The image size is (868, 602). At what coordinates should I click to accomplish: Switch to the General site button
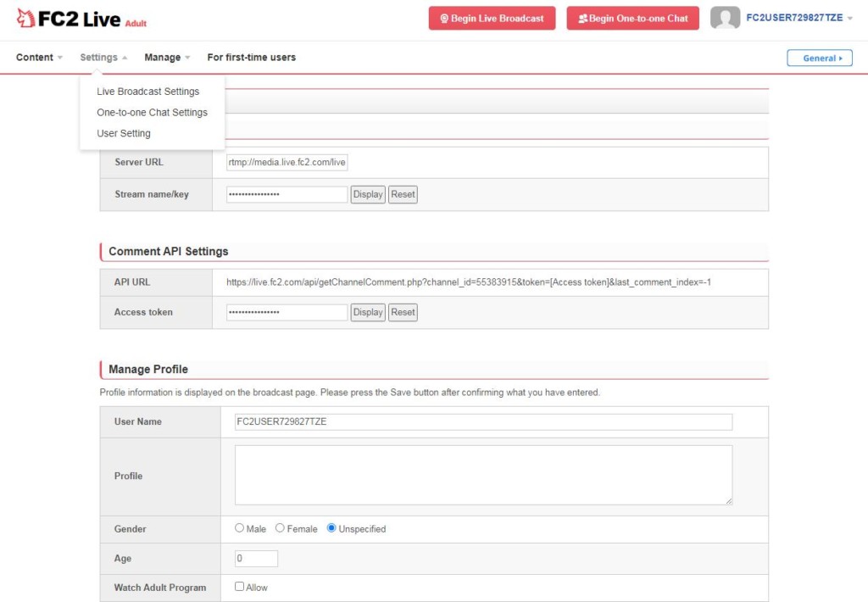(820, 58)
